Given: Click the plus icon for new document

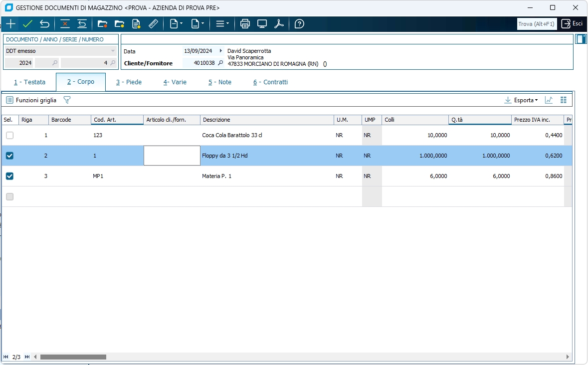Looking at the screenshot, I should [10, 24].
